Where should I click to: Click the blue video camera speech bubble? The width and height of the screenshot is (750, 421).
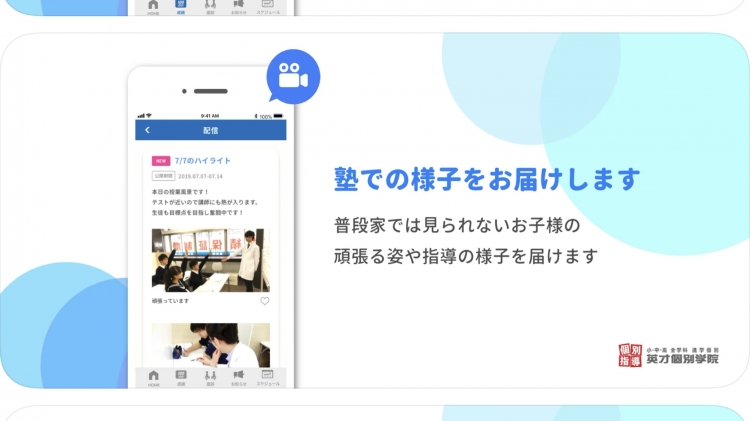[291, 77]
